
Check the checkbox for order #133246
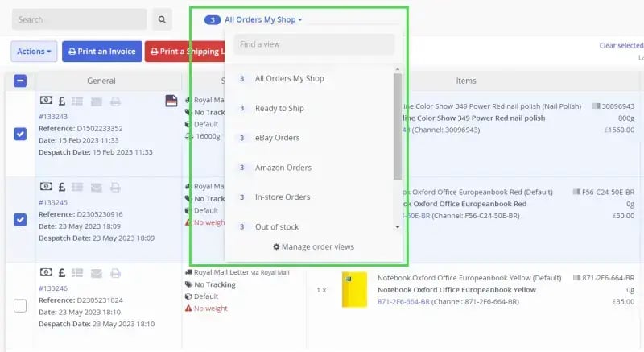click(x=20, y=305)
